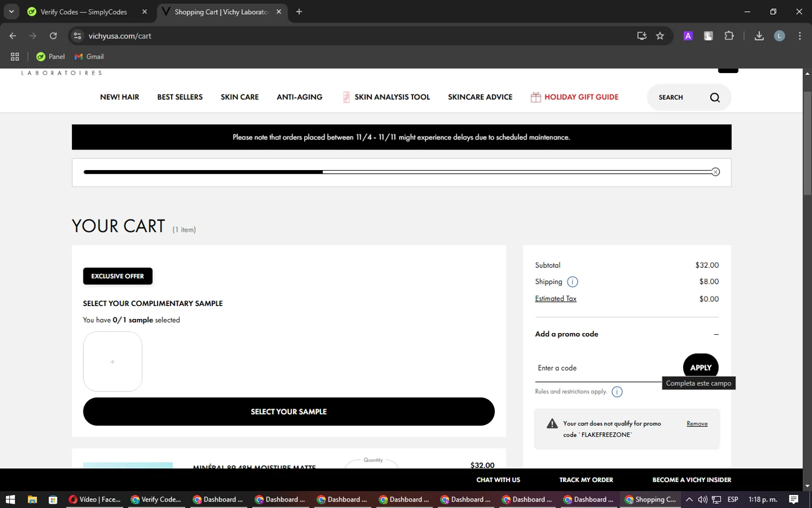Open the apps grid in bookmarks bar
Viewport: 812px width, 508px height.
point(15,56)
